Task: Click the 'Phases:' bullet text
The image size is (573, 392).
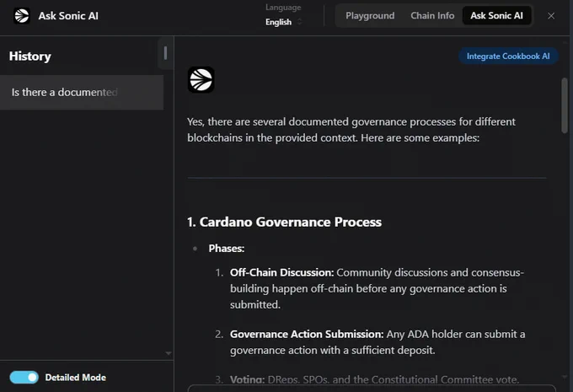Action: tap(226, 249)
